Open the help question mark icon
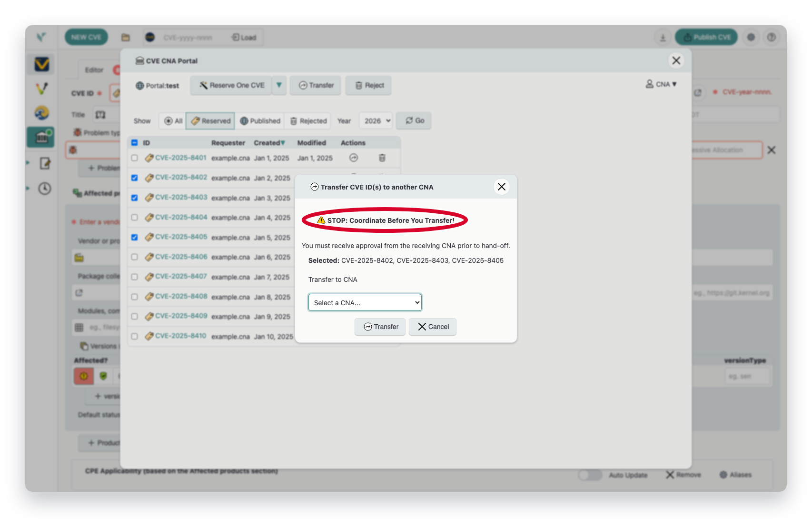The image size is (812, 519). [772, 37]
